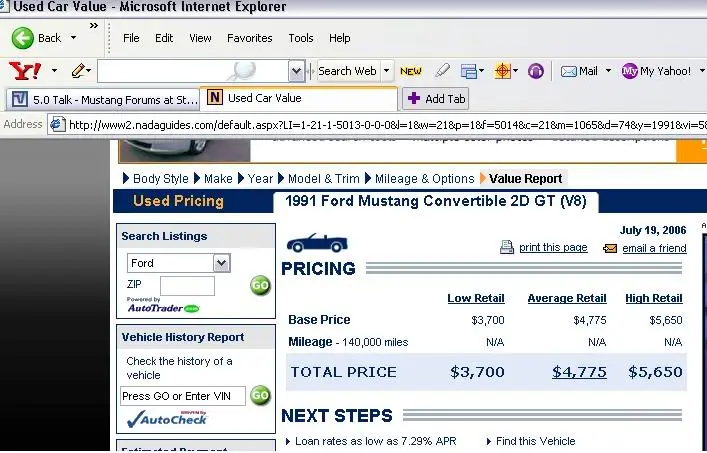Click the print this page link
The image size is (707, 453).
click(553, 247)
